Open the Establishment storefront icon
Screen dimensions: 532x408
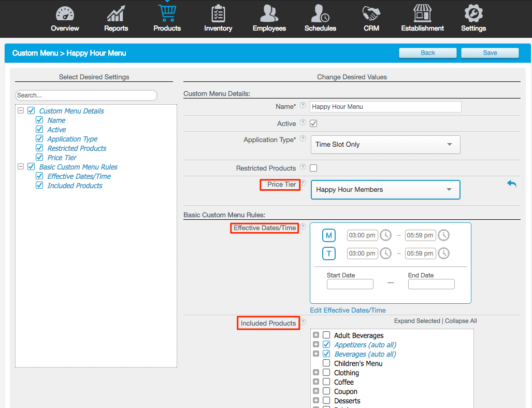pos(422,14)
